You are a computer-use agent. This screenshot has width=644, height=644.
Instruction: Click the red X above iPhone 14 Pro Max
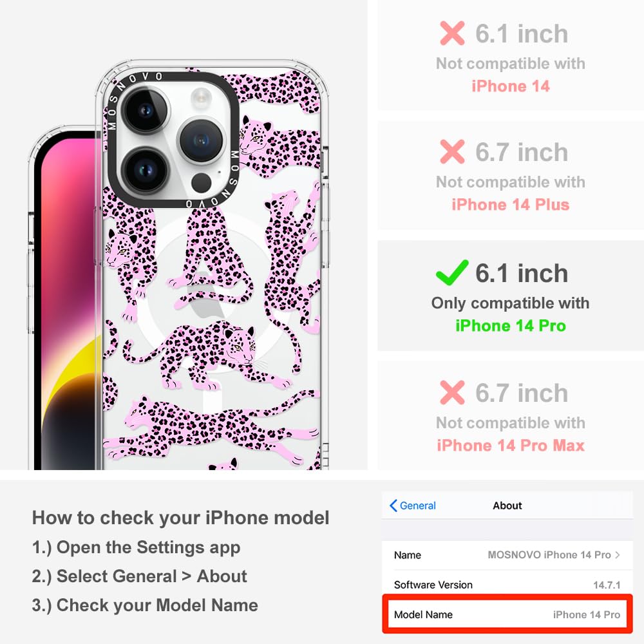(452, 393)
